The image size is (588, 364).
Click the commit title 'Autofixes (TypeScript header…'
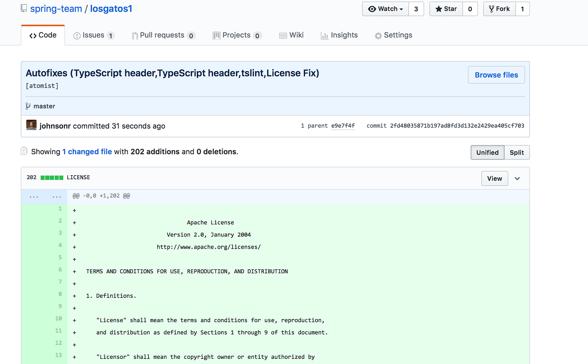172,73
